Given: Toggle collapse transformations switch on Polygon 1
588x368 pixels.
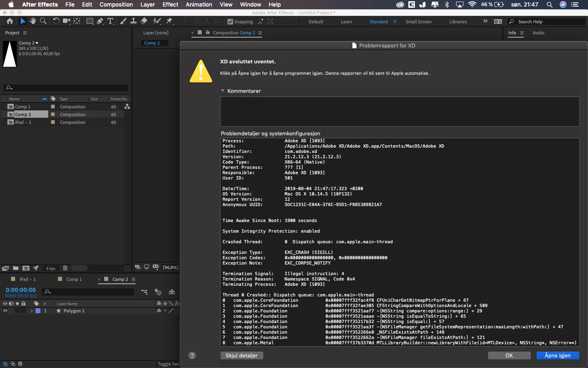Looking at the screenshot, I should pyautogui.click(x=165, y=311).
